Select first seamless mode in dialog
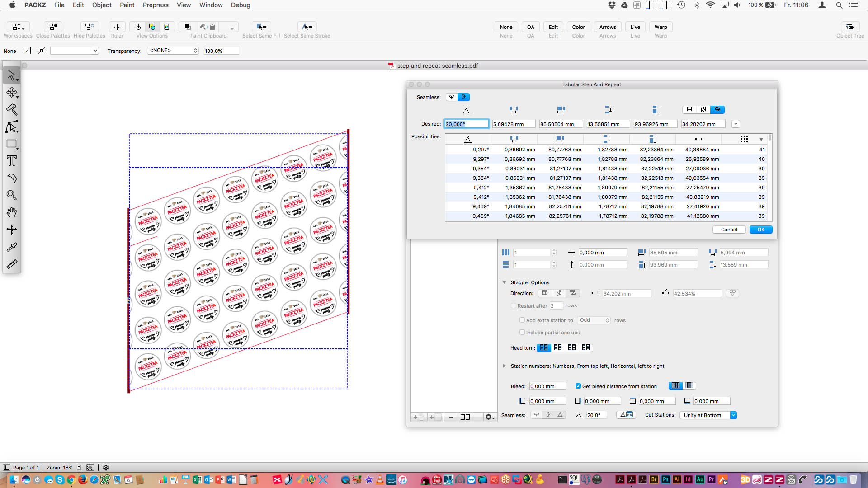 (452, 97)
